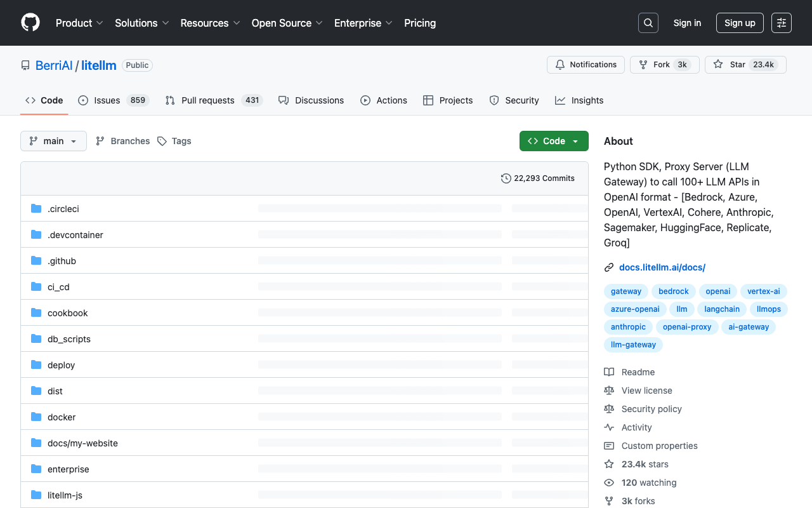
Task: Click the Branches icon
Action: [x=100, y=141]
